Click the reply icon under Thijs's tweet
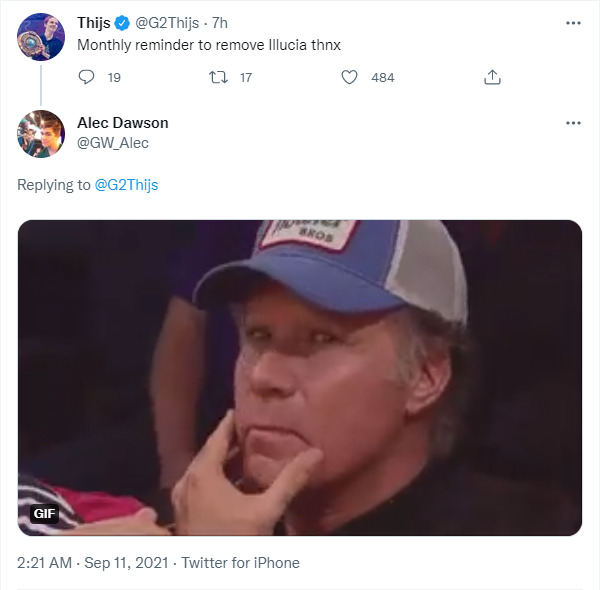The height and width of the screenshot is (590, 600). tap(86, 77)
